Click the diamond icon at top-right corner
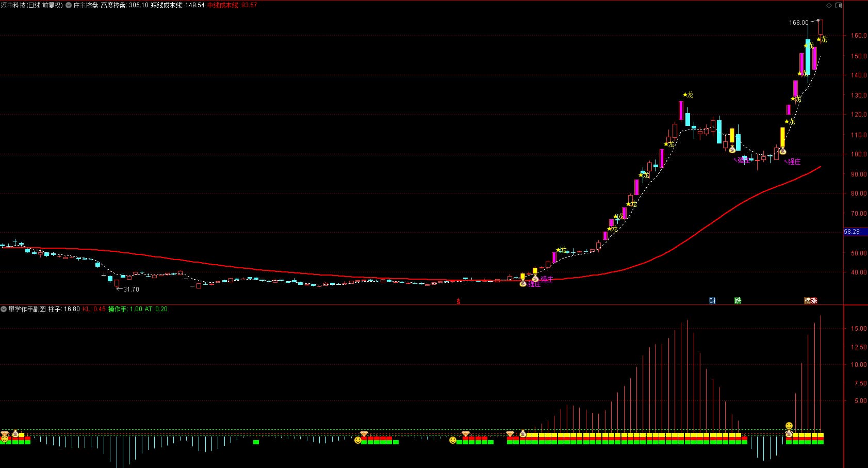Screen dimensions: 868x468 coord(829,5)
